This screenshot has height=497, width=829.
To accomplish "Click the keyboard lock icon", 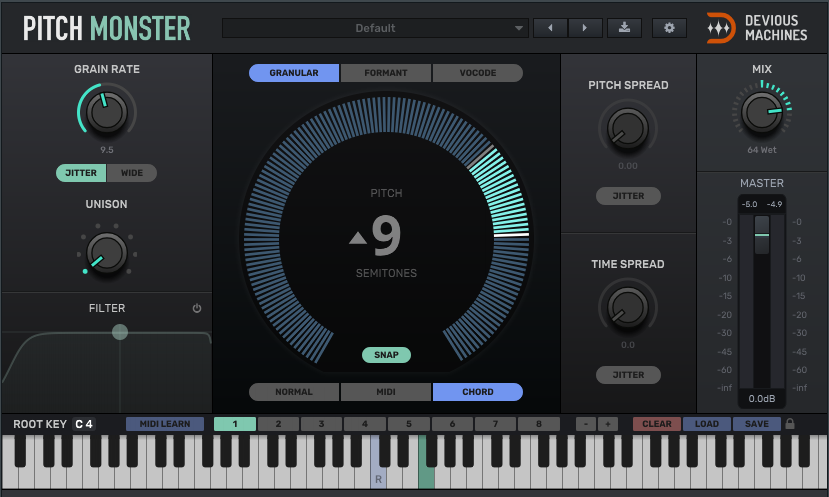I will pyautogui.click(x=790, y=424).
